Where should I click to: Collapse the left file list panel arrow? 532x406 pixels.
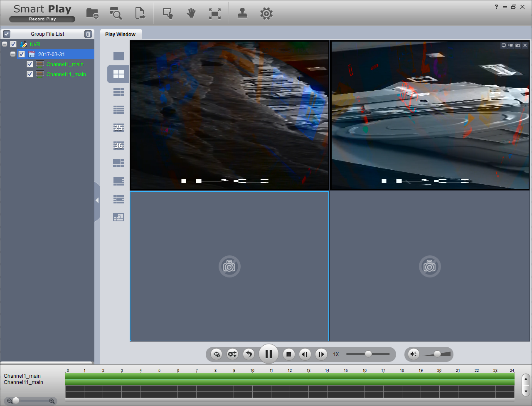tap(97, 201)
